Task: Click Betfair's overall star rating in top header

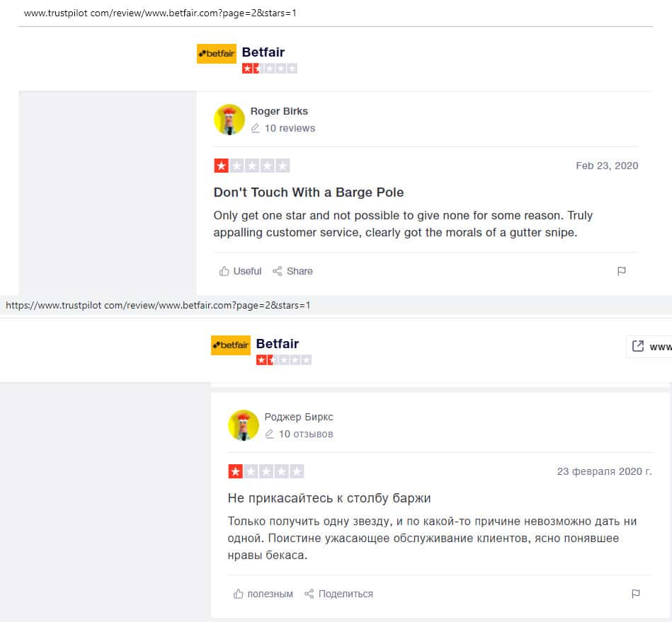Action: [x=270, y=69]
